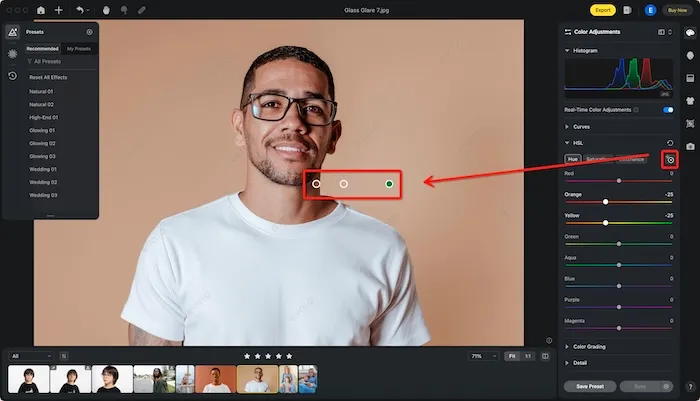Screen dimensions: 700x401
Task: Switch zoom to Fit
Action: point(512,356)
